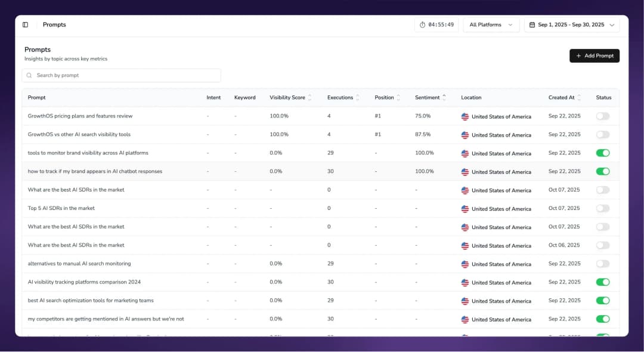Click the Prompts breadcrumb in header
The image size is (644, 352).
pos(54,25)
